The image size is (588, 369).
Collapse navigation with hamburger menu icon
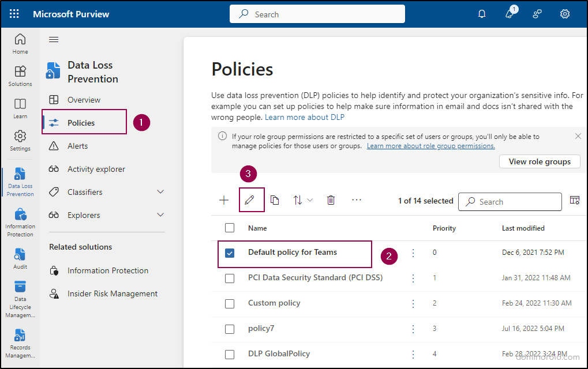click(x=54, y=39)
